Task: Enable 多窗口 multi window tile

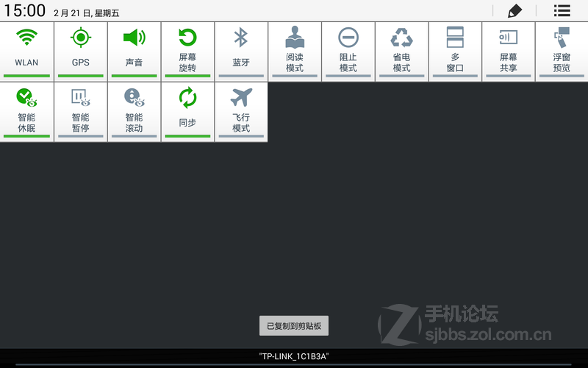Action: [x=455, y=52]
